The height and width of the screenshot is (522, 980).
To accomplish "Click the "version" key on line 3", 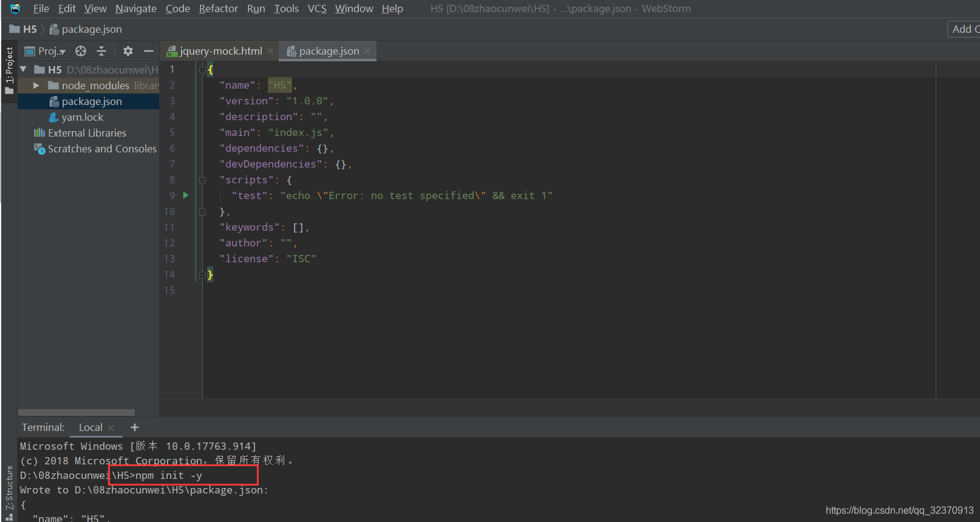I will pos(247,101).
